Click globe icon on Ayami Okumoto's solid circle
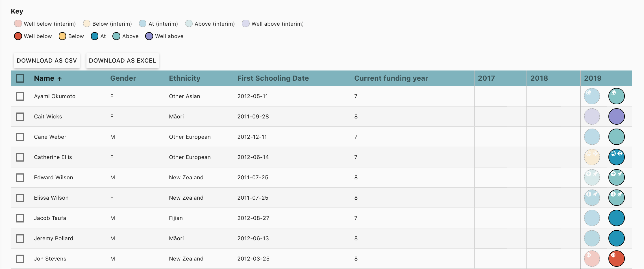The width and height of the screenshot is (644, 269). click(613, 93)
